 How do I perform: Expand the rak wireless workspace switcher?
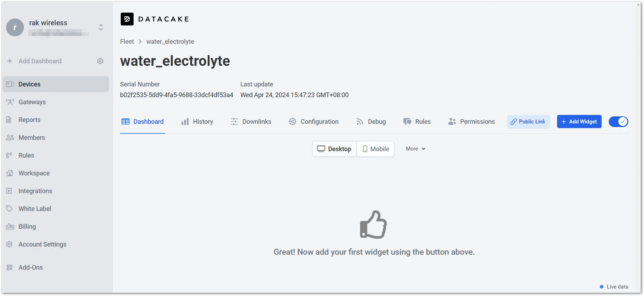101,27
